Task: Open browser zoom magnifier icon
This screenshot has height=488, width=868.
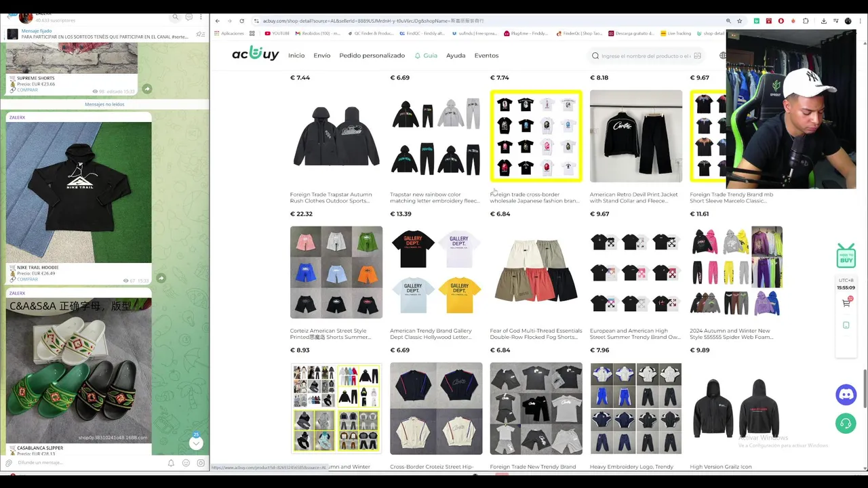Action: coord(728,21)
